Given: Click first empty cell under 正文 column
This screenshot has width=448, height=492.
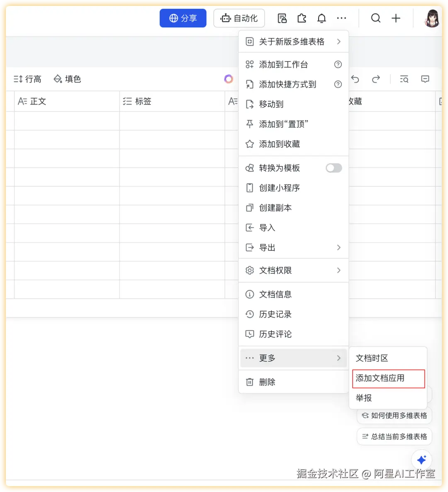Looking at the screenshot, I should (x=67, y=121).
